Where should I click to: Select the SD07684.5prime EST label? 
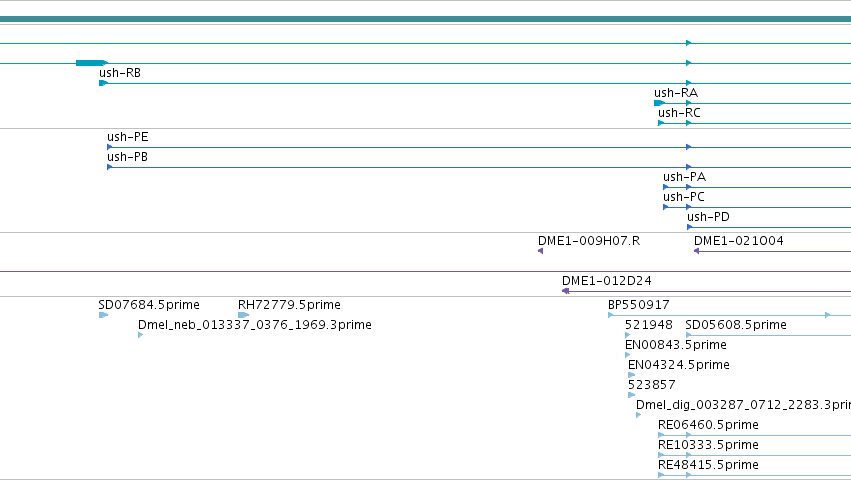click(x=149, y=305)
